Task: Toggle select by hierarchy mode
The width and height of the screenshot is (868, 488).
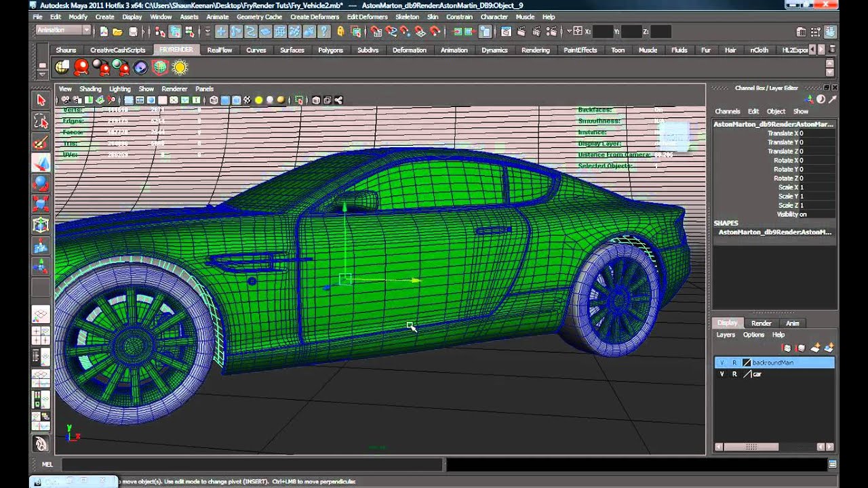Action: 160,31
